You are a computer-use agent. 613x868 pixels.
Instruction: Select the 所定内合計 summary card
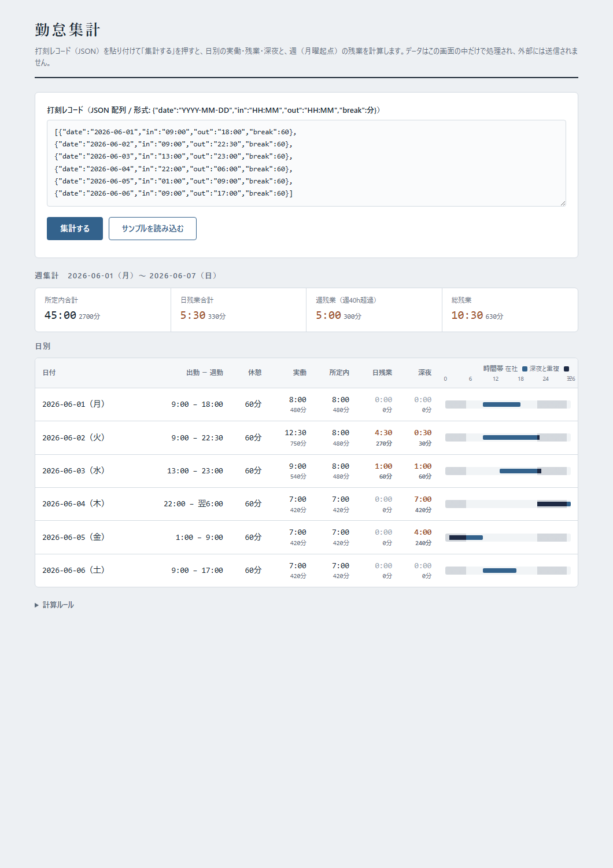tap(103, 310)
